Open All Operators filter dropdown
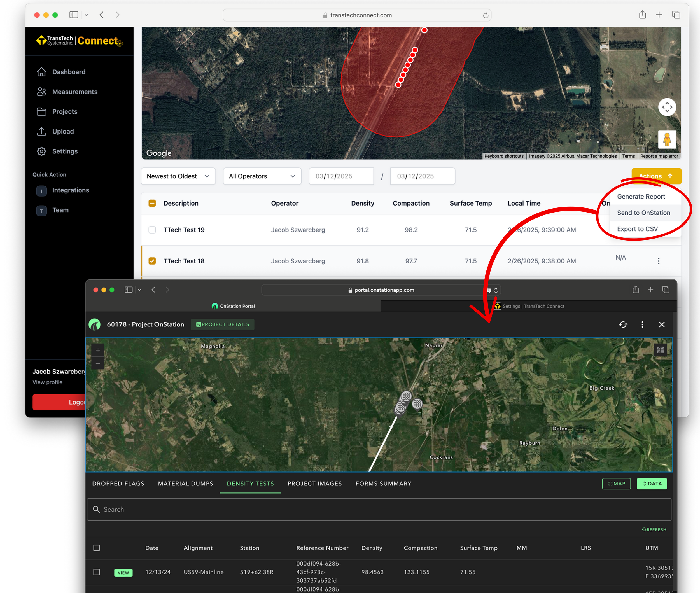 [262, 176]
